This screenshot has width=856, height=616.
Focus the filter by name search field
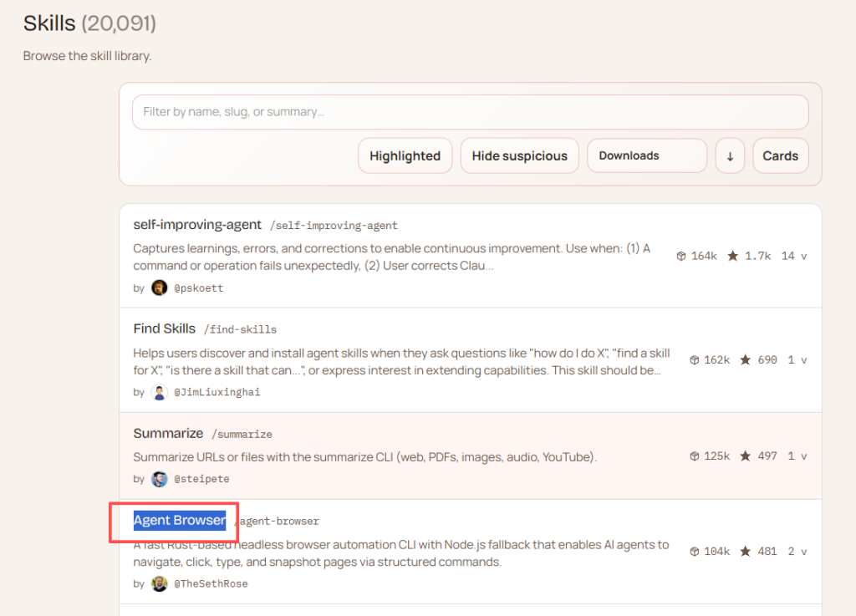[x=470, y=112]
